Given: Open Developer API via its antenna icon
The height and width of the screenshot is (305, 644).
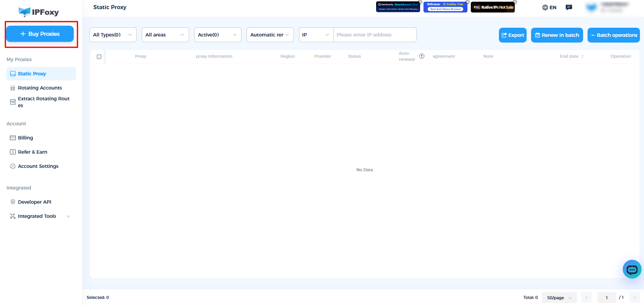Looking at the screenshot, I should point(13,202).
